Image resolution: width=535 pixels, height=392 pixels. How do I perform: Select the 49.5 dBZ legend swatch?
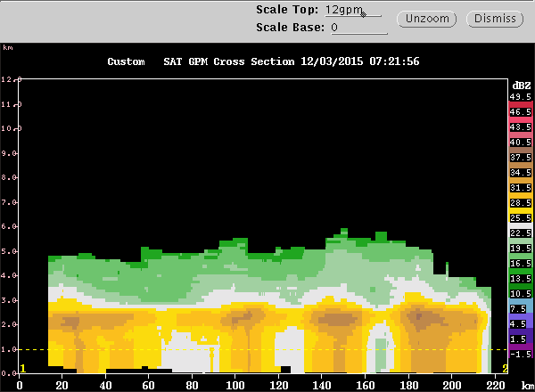click(520, 96)
